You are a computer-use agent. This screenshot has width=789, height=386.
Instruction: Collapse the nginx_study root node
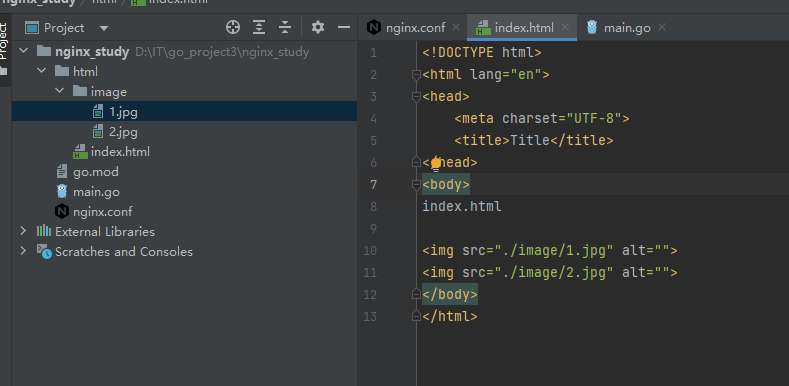23,51
